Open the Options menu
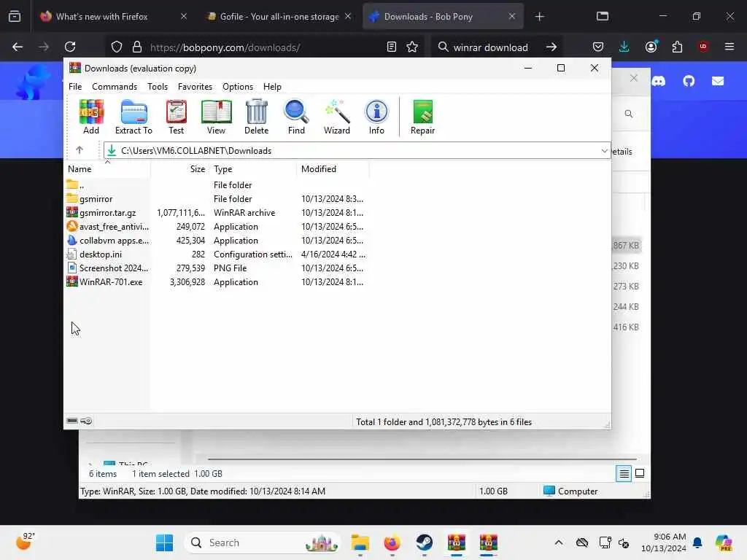Viewport: 747px width, 560px height. pos(238,87)
